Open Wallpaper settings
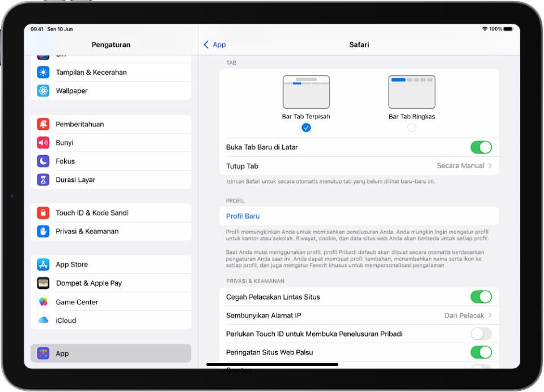 (x=111, y=91)
